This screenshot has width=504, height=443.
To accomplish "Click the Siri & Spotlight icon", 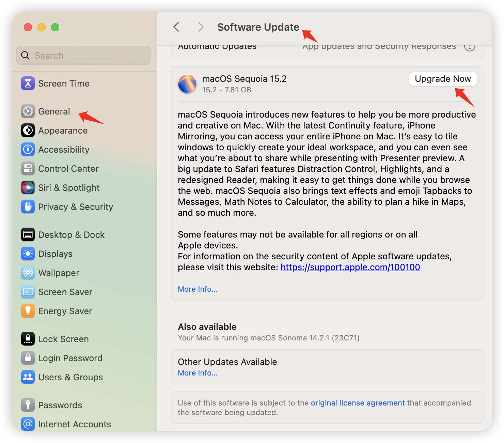I will 28,188.
